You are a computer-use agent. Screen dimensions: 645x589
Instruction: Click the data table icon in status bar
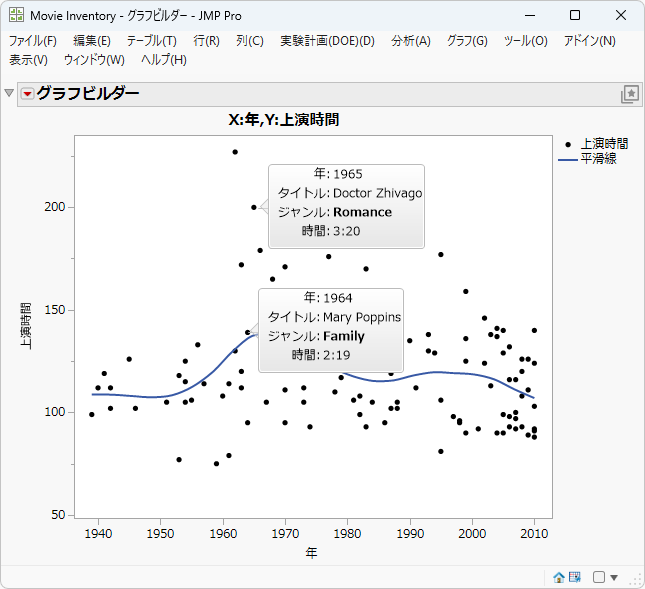tap(575, 577)
